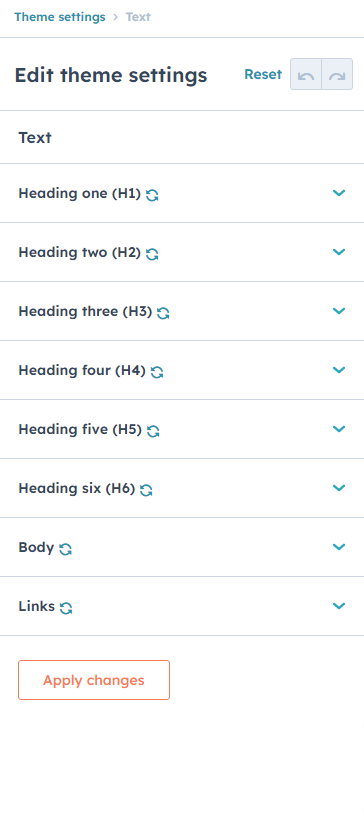The width and height of the screenshot is (364, 832).
Task: Go back to Theme settings breadcrumb
Action: point(60,17)
